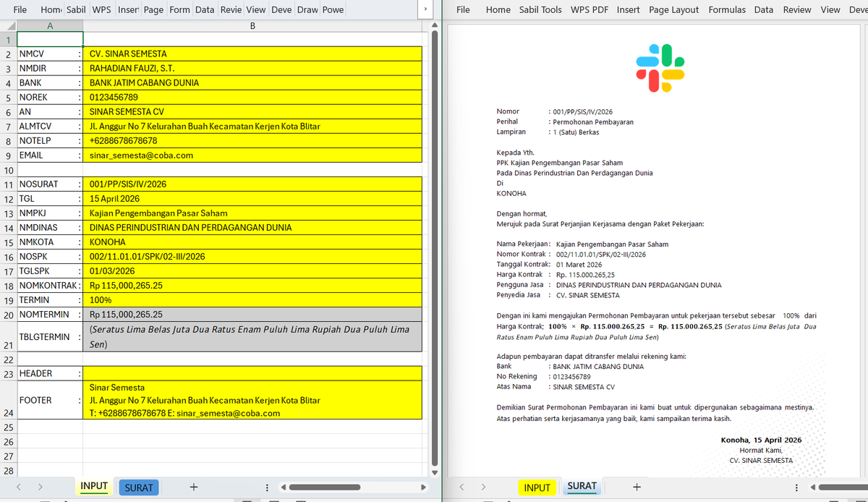Click next-sheet arrow in right window
The width and height of the screenshot is (868, 502).
484,488
